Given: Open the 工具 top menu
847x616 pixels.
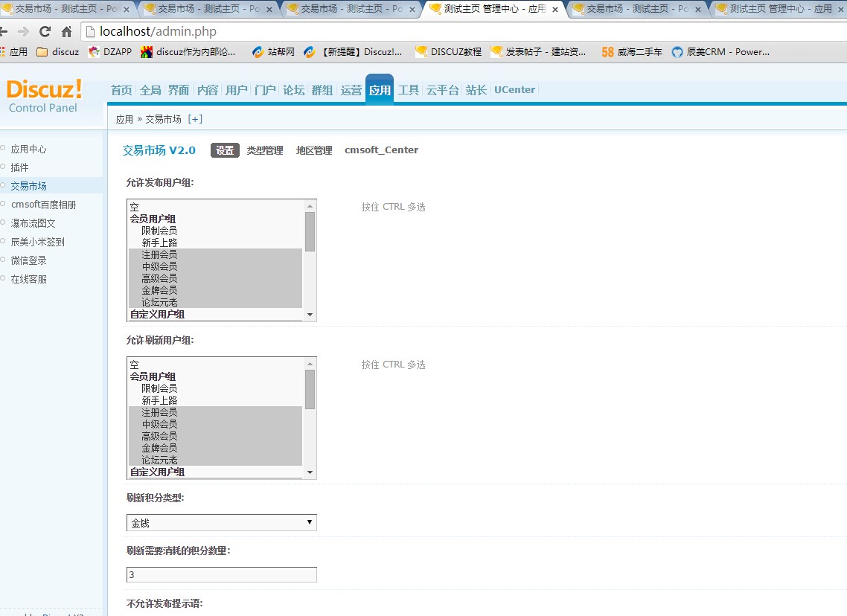Looking at the screenshot, I should [x=409, y=89].
